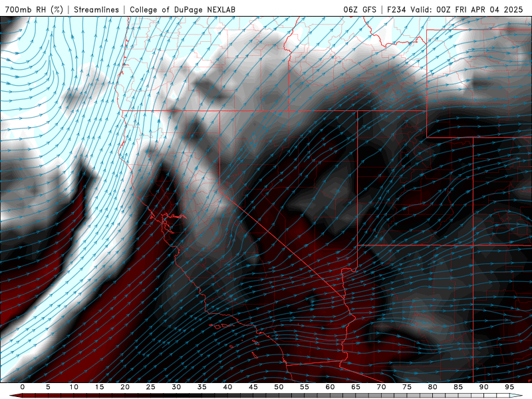The width and height of the screenshot is (532, 399).
Task: Click the "70" colorbar scale label
Action: tap(381, 387)
